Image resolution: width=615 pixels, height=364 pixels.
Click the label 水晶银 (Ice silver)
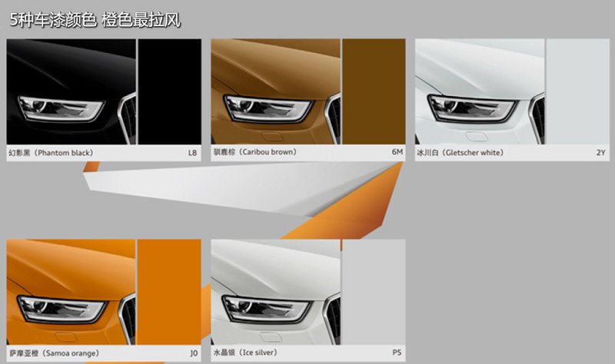click(245, 352)
